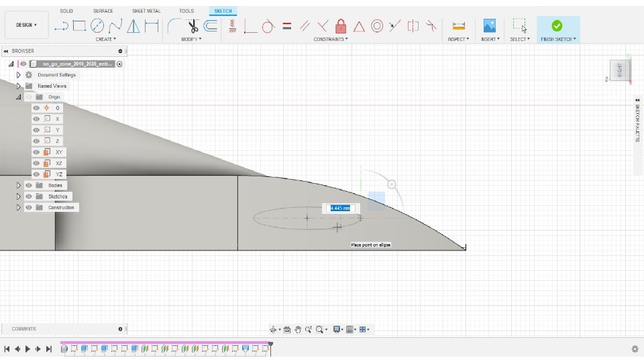Switch to the SURFACE tab
This screenshot has height=362, width=644.
tap(103, 11)
